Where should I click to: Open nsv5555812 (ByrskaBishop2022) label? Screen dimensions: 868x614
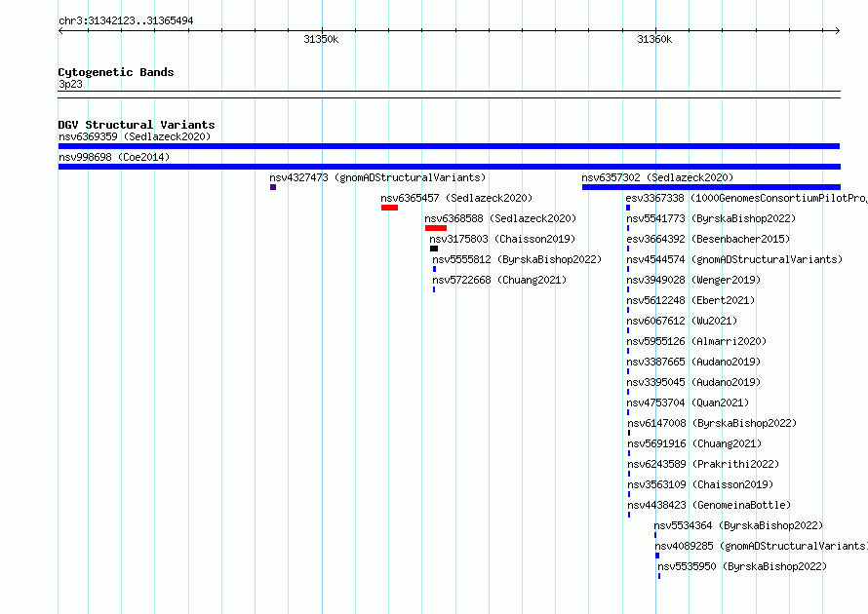pos(517,259)
